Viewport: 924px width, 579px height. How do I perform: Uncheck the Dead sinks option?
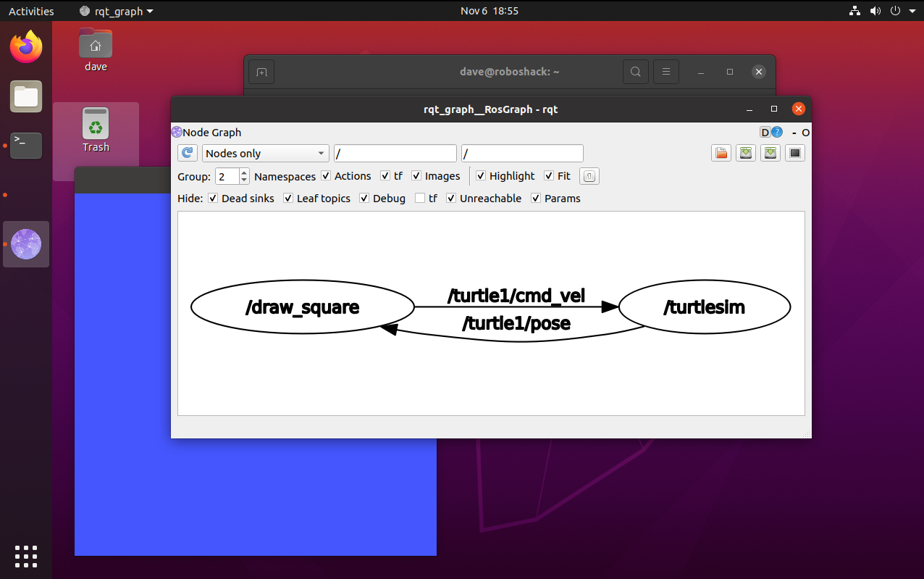click(213, 199)
